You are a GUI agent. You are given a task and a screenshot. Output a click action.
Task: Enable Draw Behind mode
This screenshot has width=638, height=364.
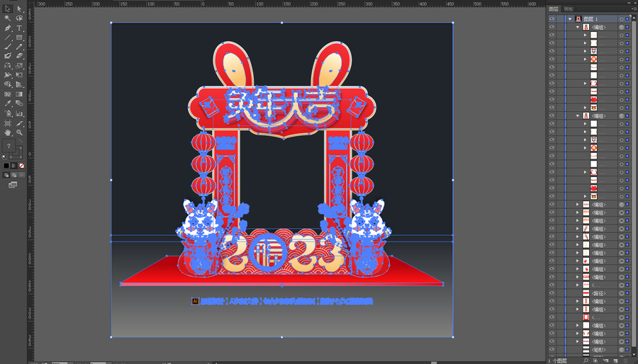click(14, 175)
